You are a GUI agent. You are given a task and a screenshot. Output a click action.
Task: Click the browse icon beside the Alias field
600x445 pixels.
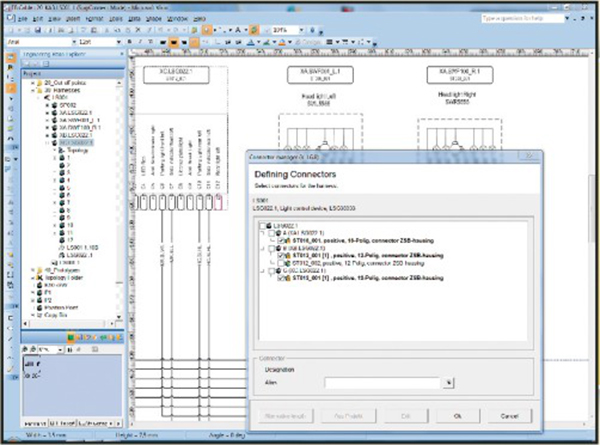pos(449,382)
